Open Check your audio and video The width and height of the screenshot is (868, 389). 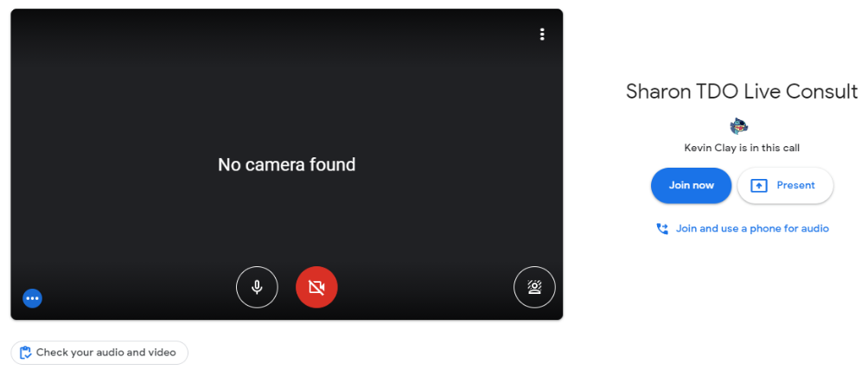pyautogui.click(x=105, y=353)
